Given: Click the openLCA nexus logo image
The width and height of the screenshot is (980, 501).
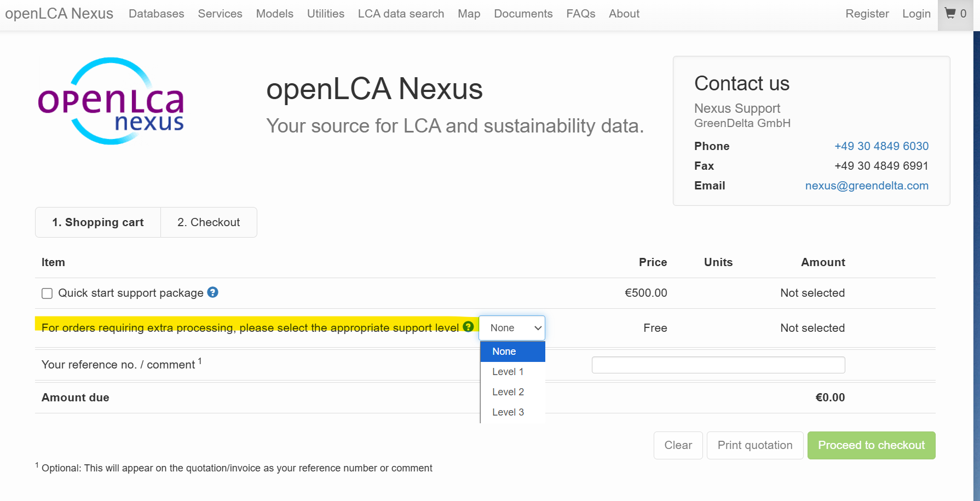Looking at the screenshot, I should point(111,101).
